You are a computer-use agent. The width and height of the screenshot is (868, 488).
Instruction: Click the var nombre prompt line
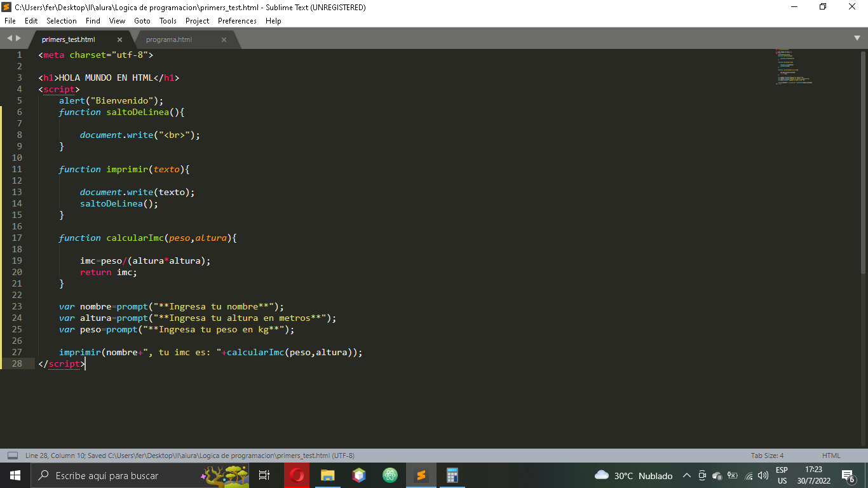tap(172, 306)
